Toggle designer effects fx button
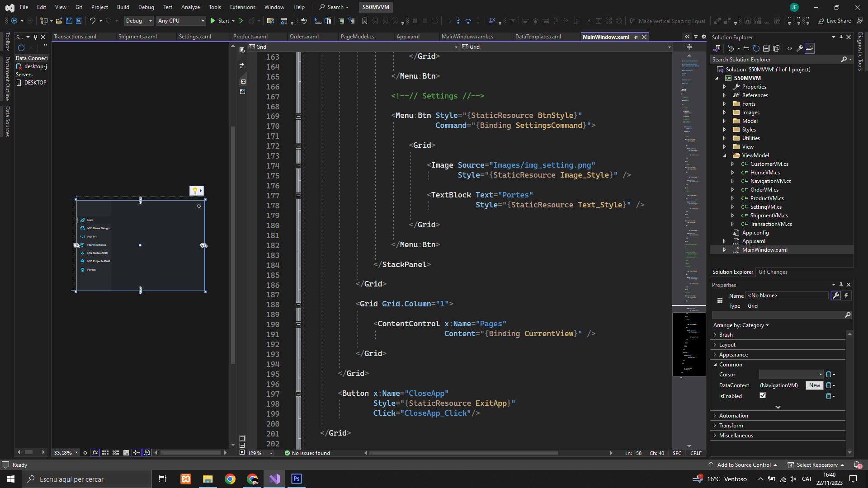868x488 pixels. click(x=94, y=453)
